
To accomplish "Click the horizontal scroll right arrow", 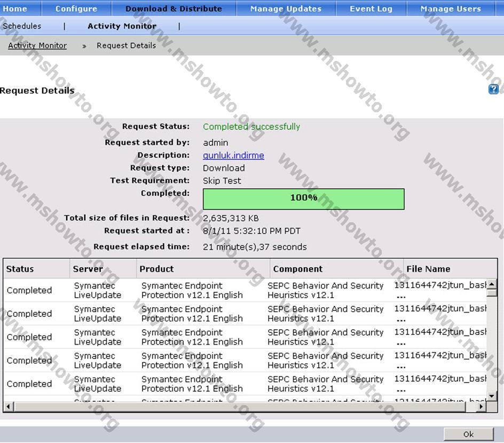I will [x=481, y=407].
